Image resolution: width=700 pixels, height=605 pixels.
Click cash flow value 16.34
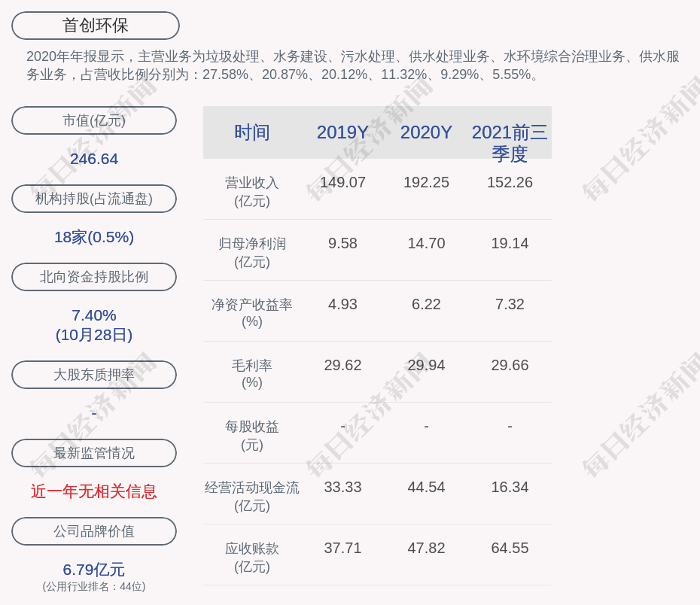(x=510, y=487)
